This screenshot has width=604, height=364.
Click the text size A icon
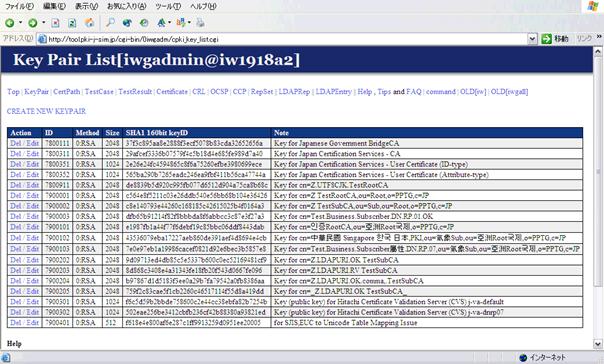(x=161, y=23)
